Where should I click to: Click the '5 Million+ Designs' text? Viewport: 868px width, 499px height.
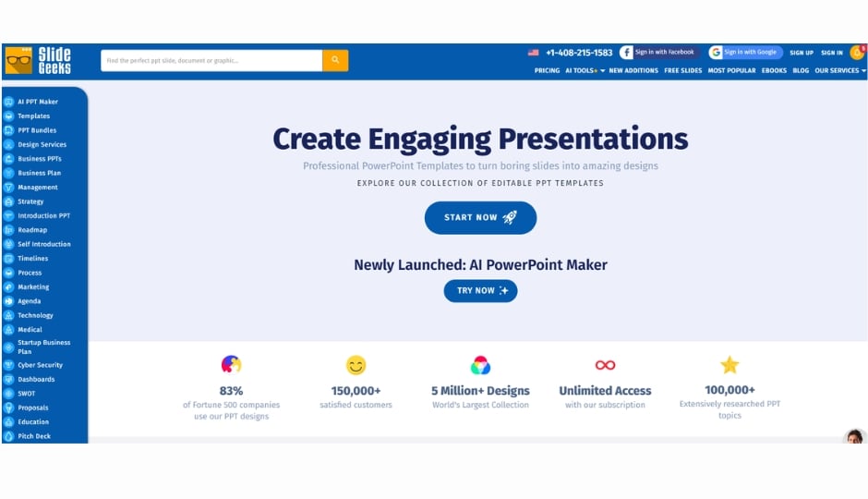pos(480,391)
